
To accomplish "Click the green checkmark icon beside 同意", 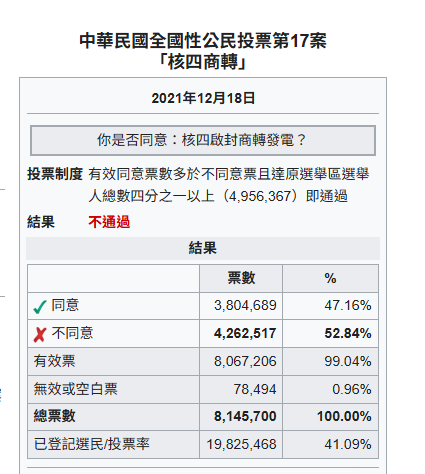I will (x=40, y=307).
